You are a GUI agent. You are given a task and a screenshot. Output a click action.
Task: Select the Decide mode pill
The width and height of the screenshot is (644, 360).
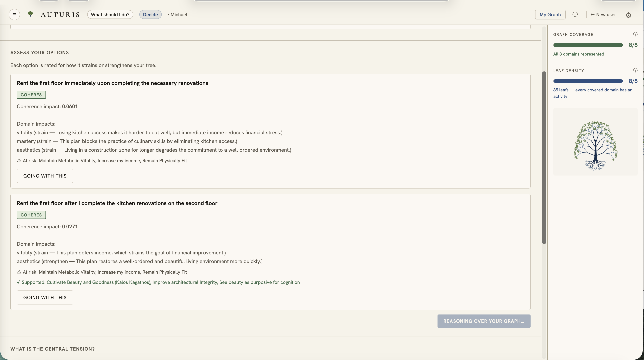pos(150,15)
